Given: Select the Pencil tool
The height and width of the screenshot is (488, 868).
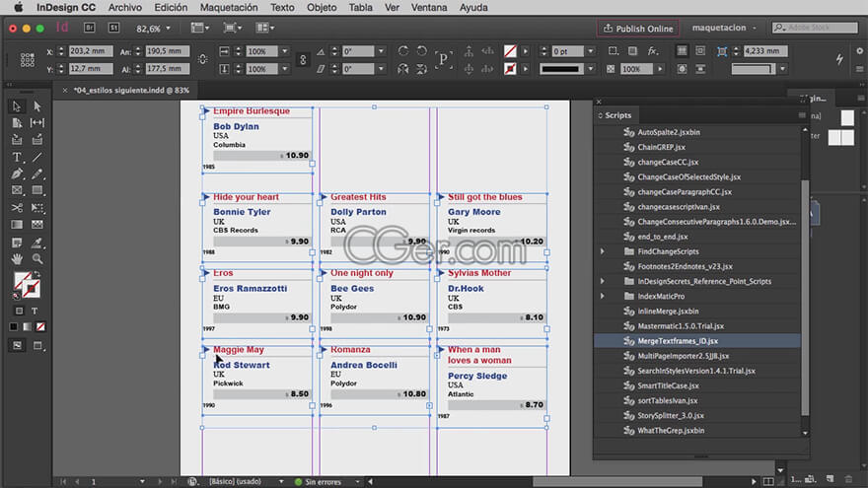Looking at the screenshot, I should (37, 174).
